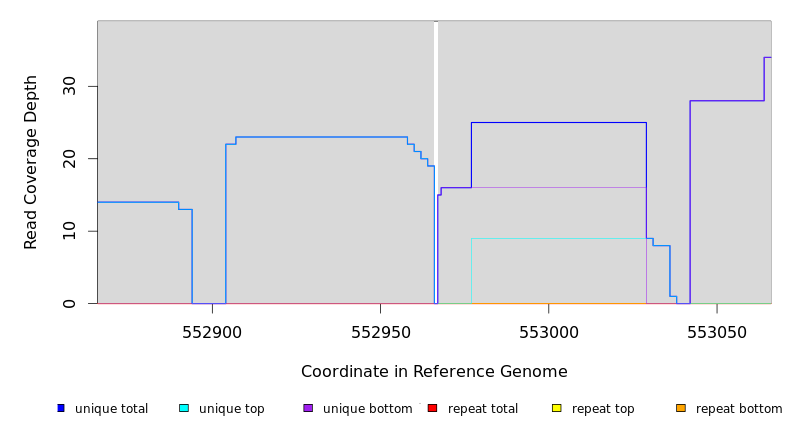Click the 552950 x-axis tick label
Screen dimensions: 792x432
380,332
